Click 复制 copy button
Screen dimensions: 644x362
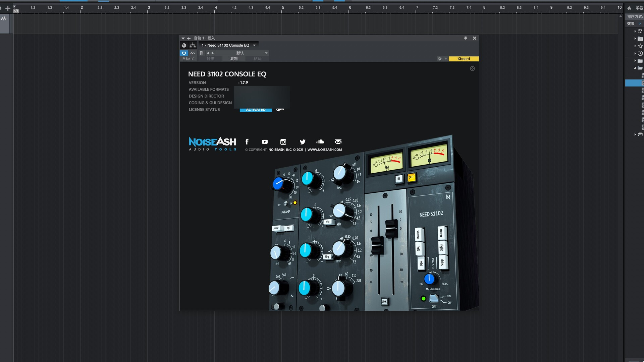[x=234, y=59]
